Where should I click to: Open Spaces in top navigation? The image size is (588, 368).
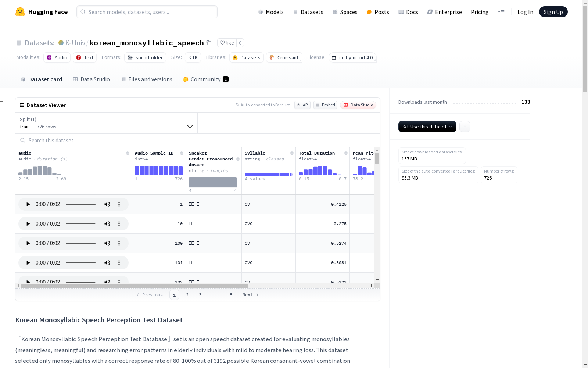click(345, 12)
